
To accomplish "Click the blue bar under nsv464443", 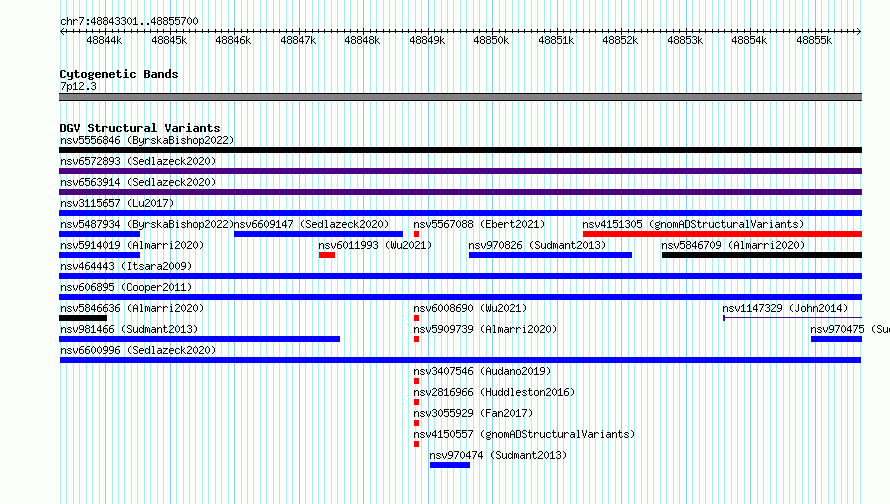I will click(x=460, y=276).
